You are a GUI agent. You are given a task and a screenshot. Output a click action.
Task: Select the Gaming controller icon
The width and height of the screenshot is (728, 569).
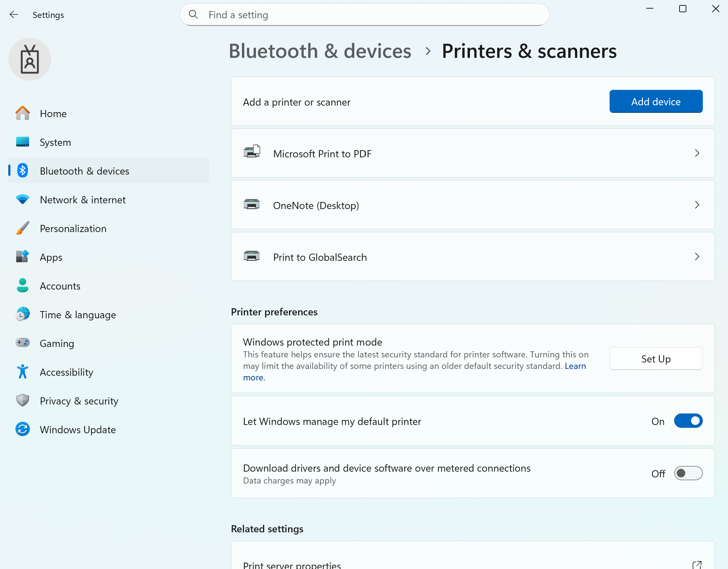point(22,343)
